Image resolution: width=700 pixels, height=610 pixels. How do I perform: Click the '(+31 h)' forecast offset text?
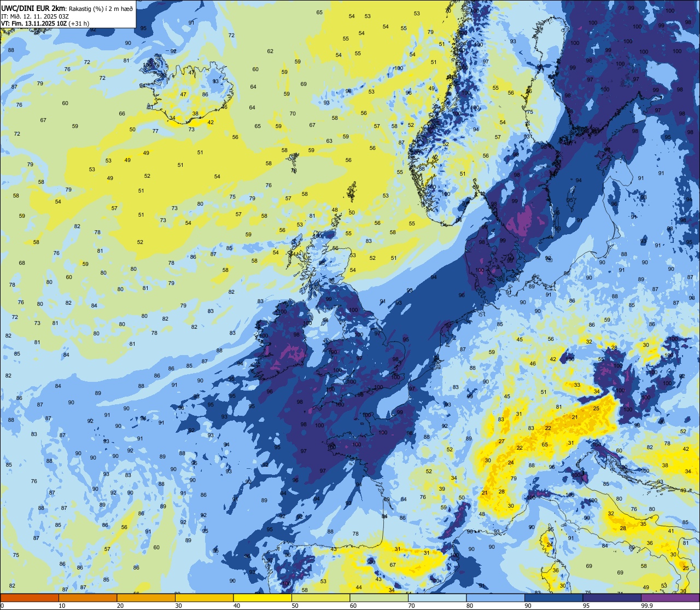click(79, 24)
